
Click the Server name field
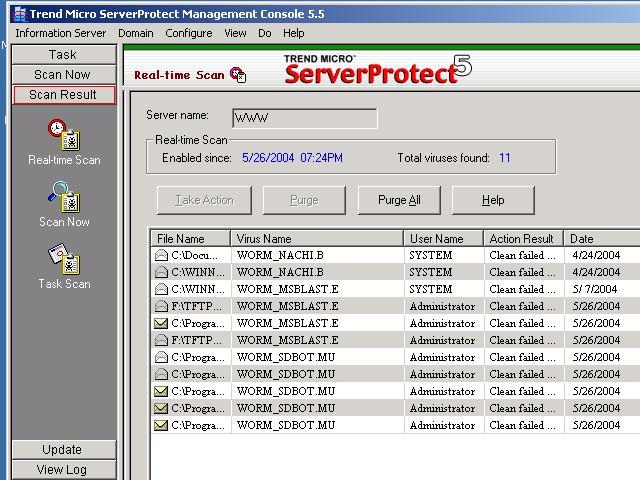(304, 118)
